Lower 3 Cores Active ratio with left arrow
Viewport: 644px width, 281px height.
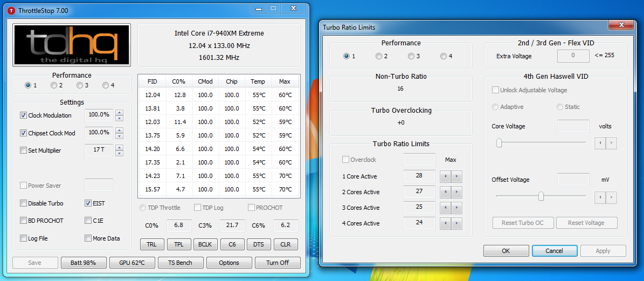click(x=445, y=208)
